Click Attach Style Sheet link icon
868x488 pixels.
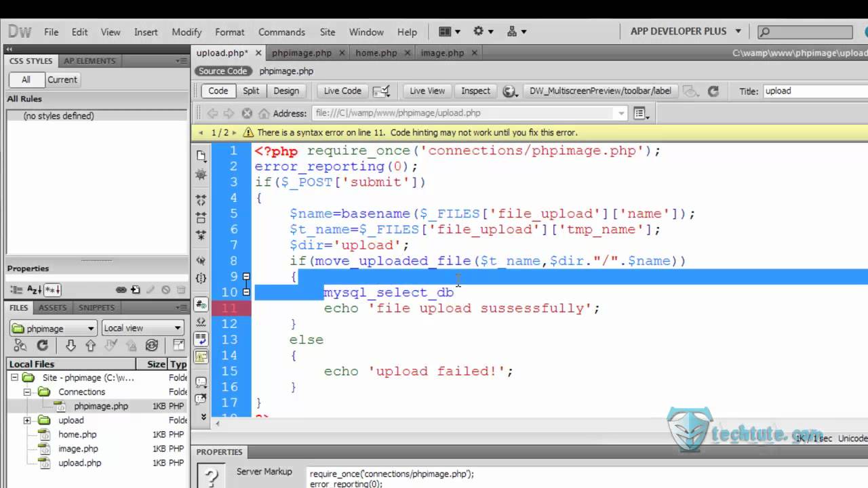pos(121,289)
